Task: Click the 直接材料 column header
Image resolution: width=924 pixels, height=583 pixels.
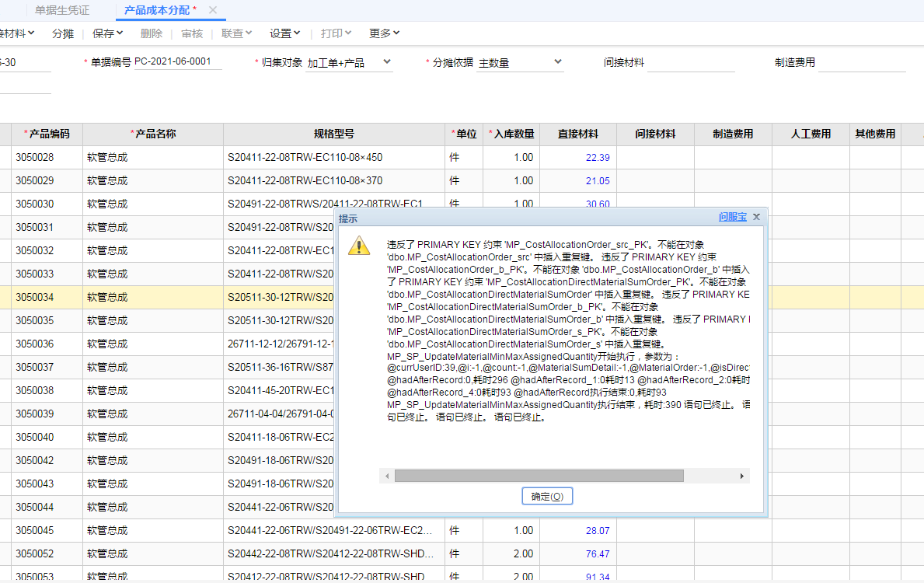Action: [578, 134]
